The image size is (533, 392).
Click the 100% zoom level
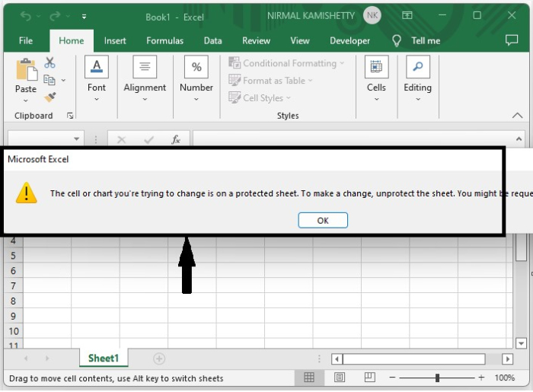click(x=504, y=378)
